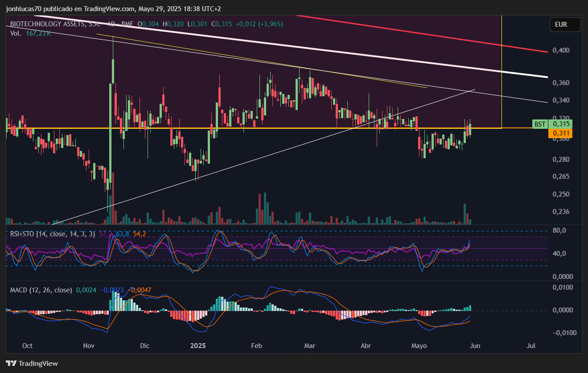
Task: Click the Mayo label on time axis
Action: point(419,346)
